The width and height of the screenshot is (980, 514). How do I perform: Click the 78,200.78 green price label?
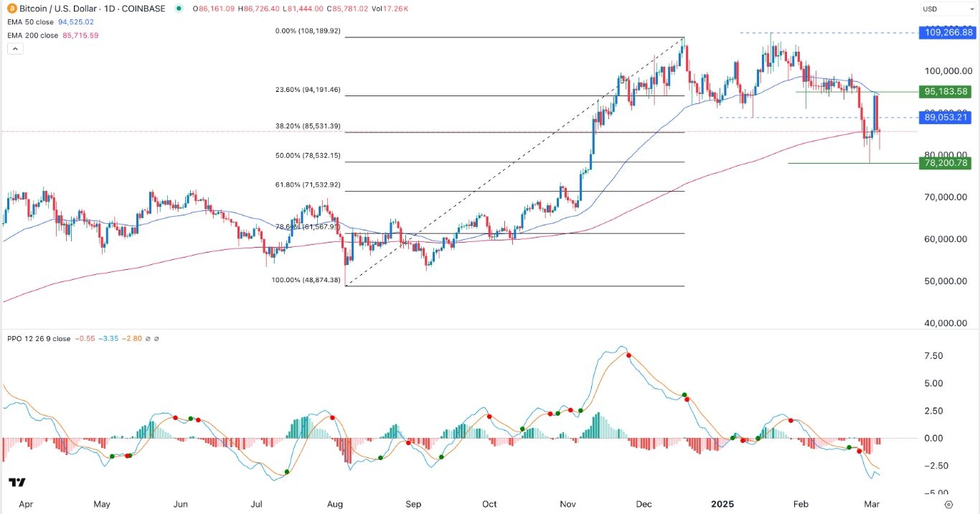click(945, 164)
